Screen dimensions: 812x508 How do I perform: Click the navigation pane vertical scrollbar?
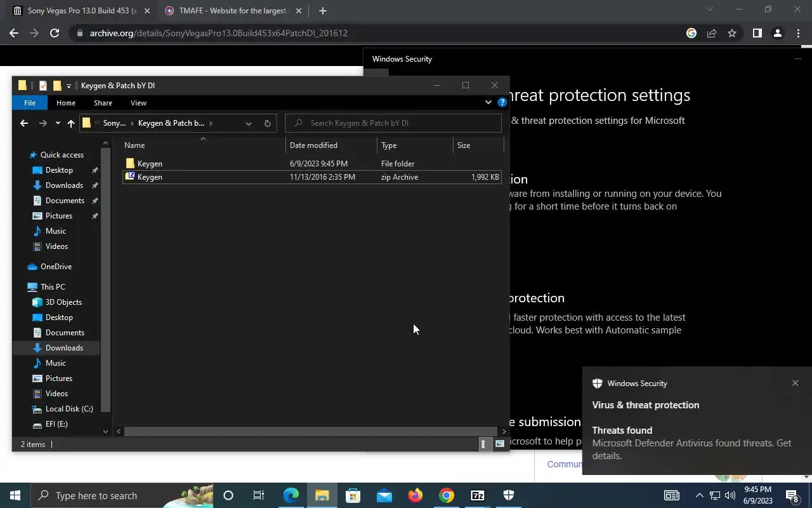[x=105, y=279]
